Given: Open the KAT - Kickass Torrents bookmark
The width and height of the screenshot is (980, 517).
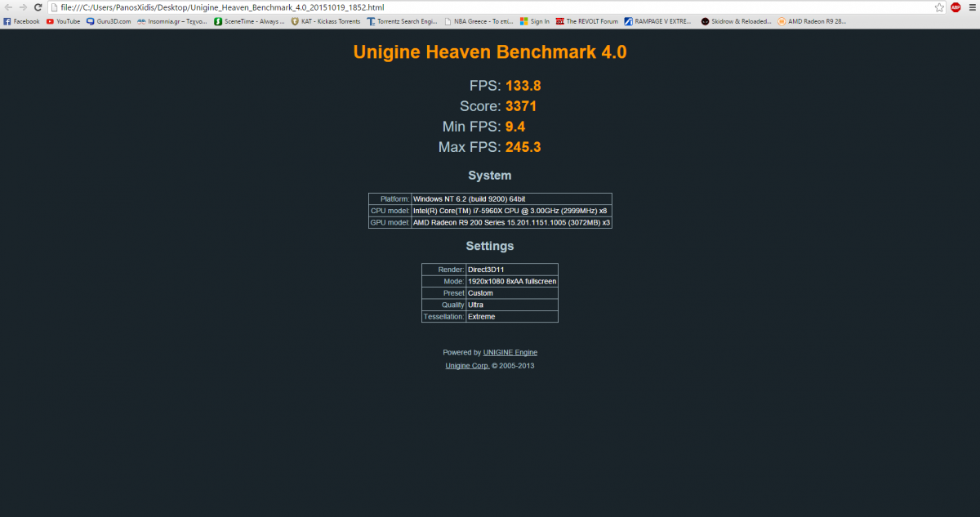Looking at the screenshot, I should (x=326, y=21).
